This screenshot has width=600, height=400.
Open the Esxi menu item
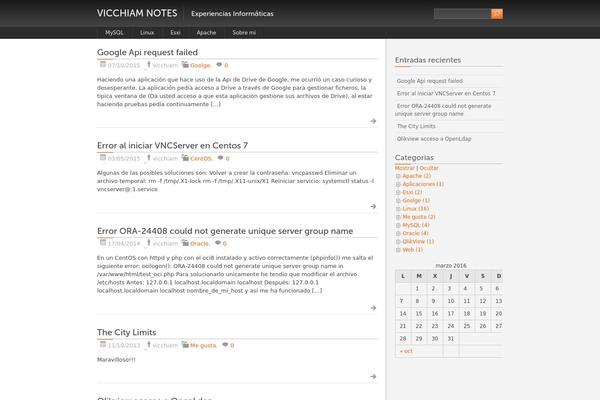(175, 33)
